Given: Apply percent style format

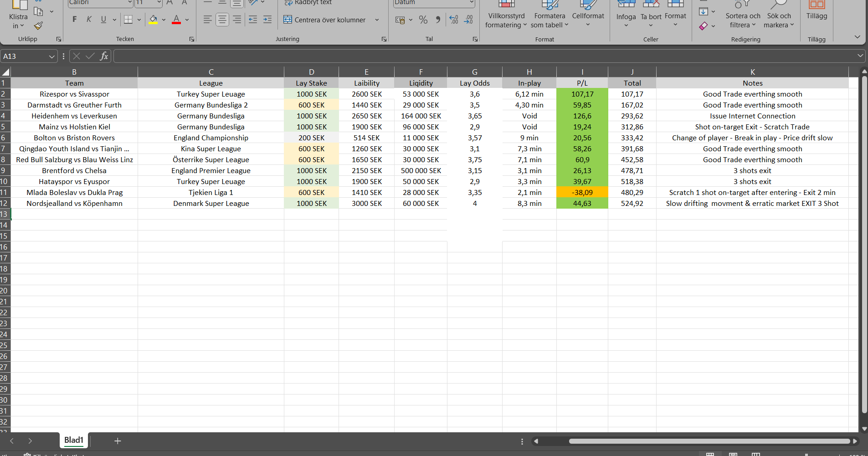Looking at the screenshot, I should point(423,20).
